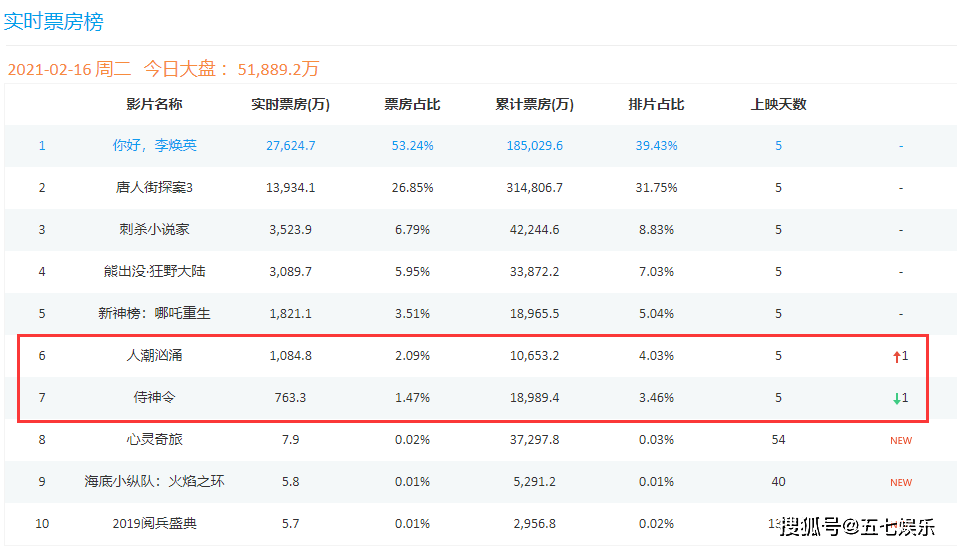Click cumulative box office 5,291.2
This screenshot has width=957, height=548.
pos(535,482)
